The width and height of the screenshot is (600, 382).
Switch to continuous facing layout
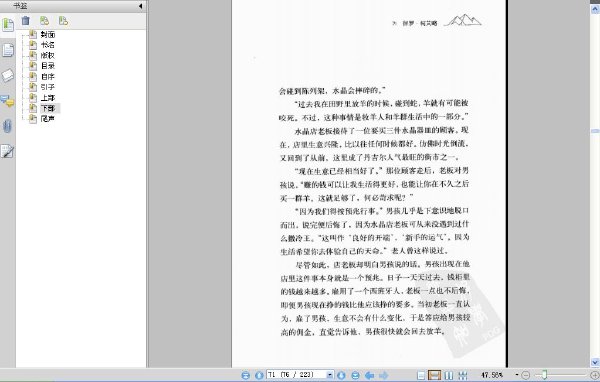(x=463, y=375)
